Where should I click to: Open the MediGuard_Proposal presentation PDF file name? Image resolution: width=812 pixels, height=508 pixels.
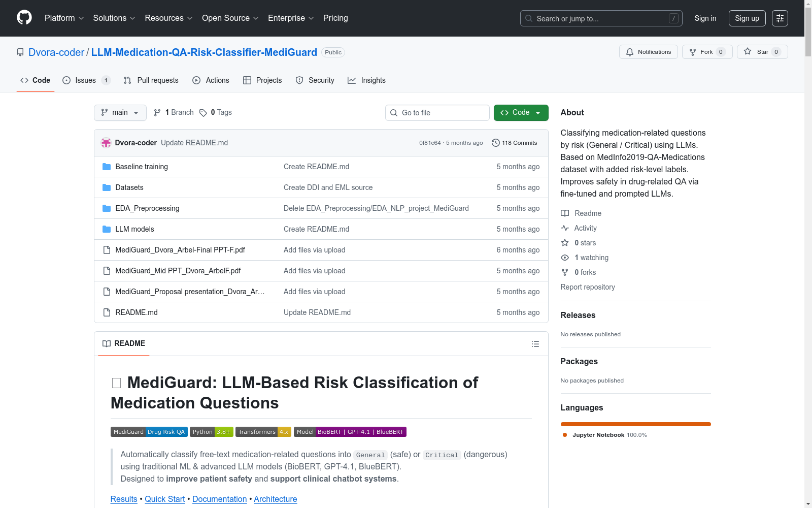click(x=190, y=292)
